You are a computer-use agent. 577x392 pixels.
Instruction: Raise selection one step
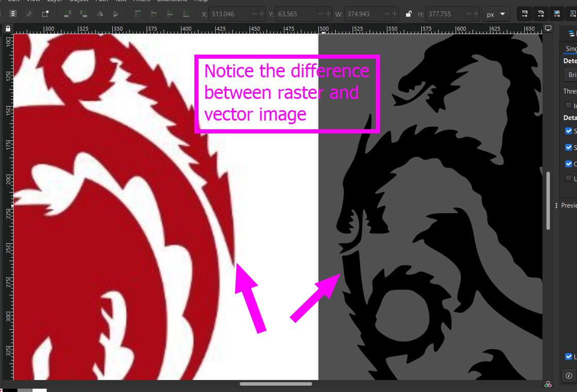[154, 14]
